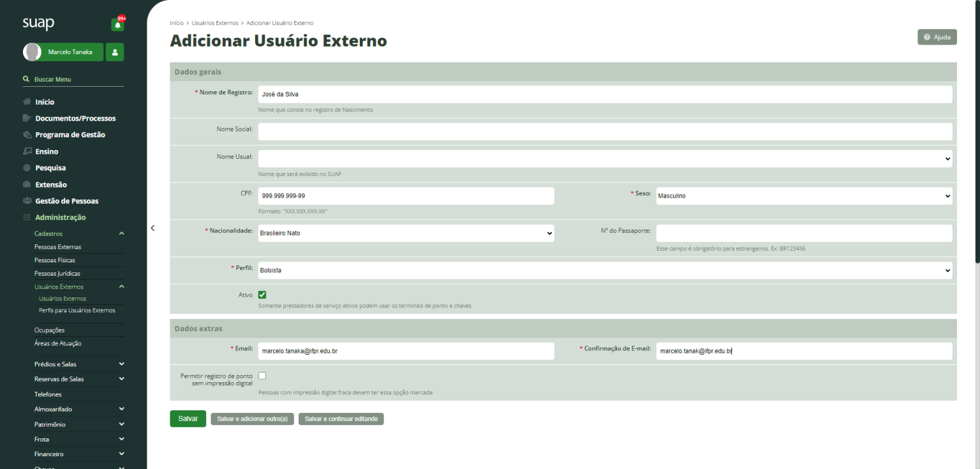Click Salvar e adicionar outro(a)
This screenshot has height=469, width=980.
(x=252, y=419)
